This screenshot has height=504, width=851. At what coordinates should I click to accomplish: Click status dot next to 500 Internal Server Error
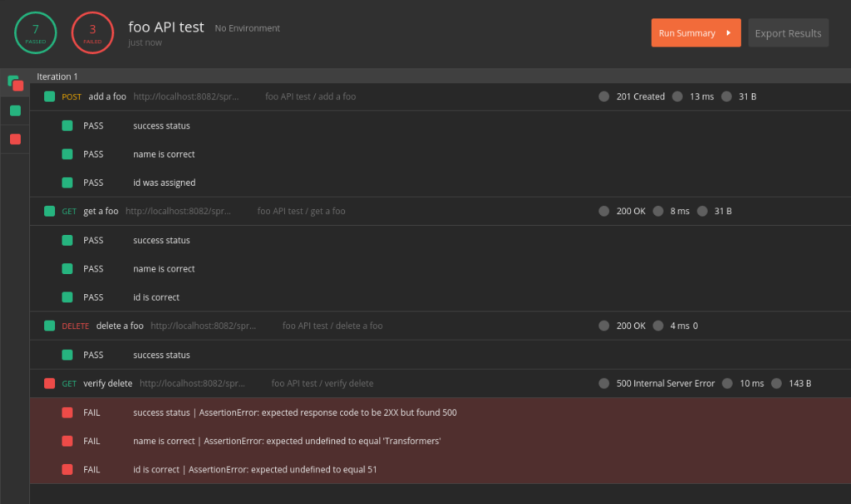point(604,384)
